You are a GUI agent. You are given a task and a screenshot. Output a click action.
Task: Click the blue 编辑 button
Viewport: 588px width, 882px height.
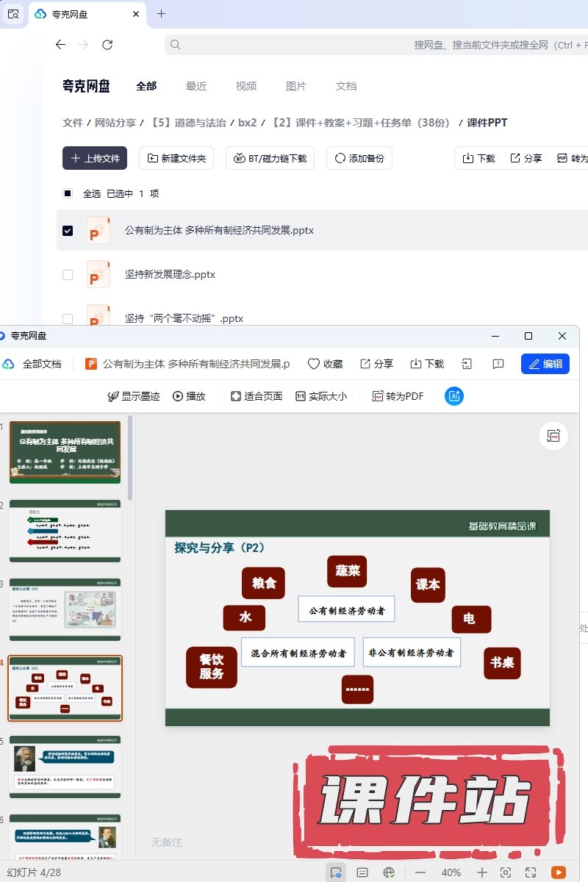click(x=545, y=364)
